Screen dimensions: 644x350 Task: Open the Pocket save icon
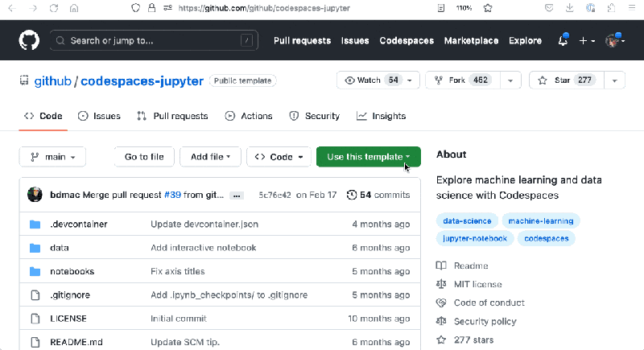tap(549, 8)
